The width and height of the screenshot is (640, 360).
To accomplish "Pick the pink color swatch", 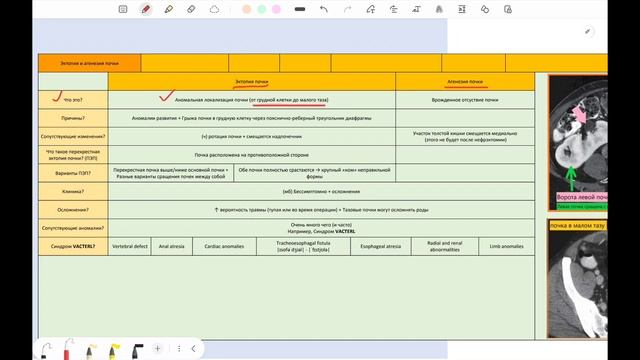I will (x=276, y=9).
